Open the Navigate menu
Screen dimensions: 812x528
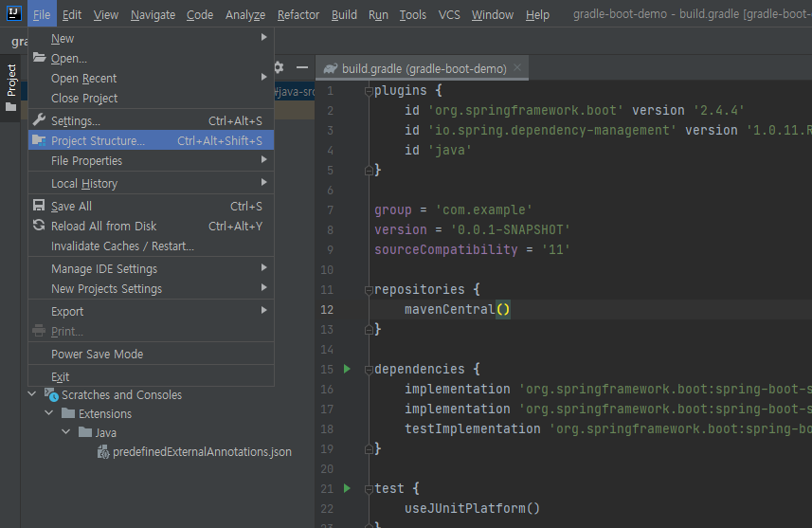(x=153, y=14)
